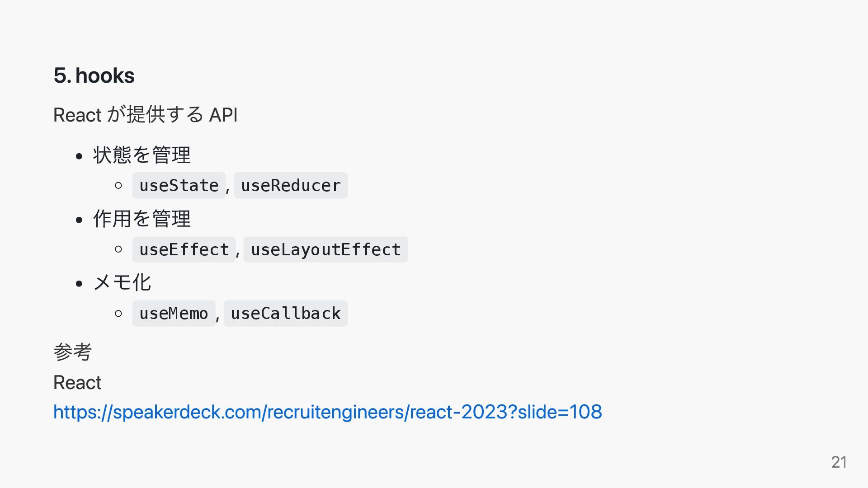Click the useState code label
Viewport: 868px width, 488px height.
click(x=179, y=185)
